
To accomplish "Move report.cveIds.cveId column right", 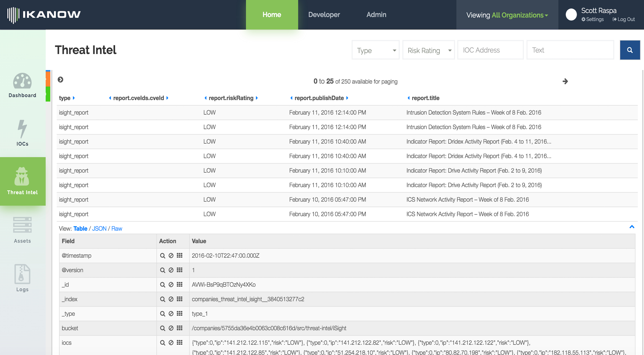I will point(167,98).
